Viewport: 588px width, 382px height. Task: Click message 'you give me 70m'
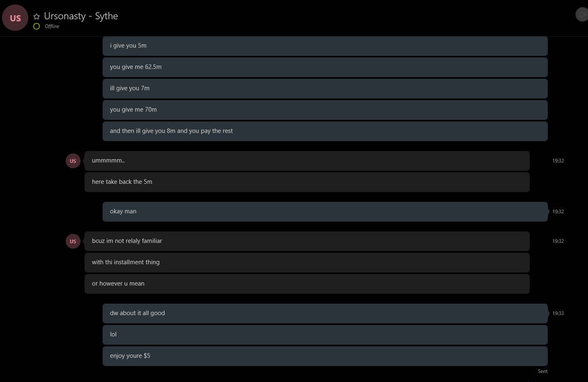(x=325, y=110)
